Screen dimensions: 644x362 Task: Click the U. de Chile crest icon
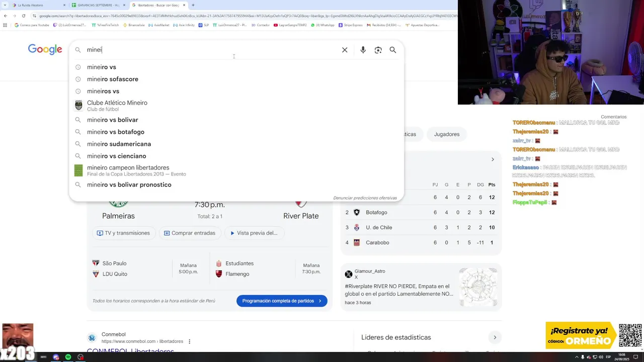click(x=357, y=227)
